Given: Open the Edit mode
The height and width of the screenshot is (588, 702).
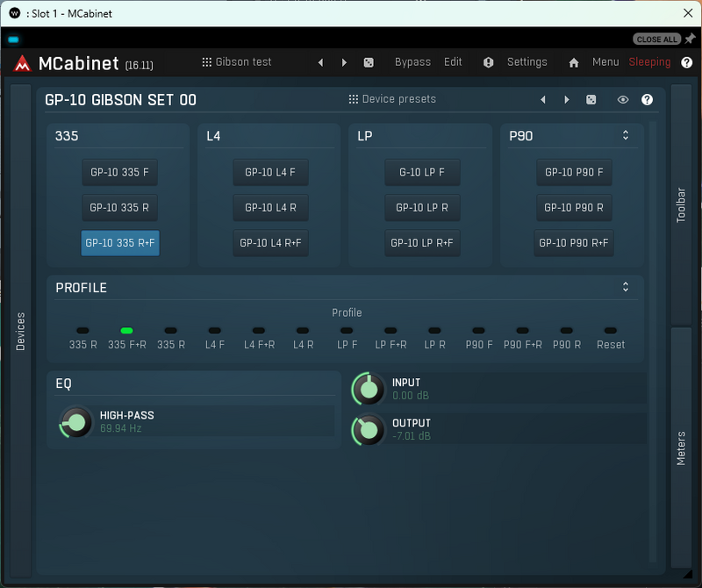Looking at the screenshot, I should (x=453, y=61).
